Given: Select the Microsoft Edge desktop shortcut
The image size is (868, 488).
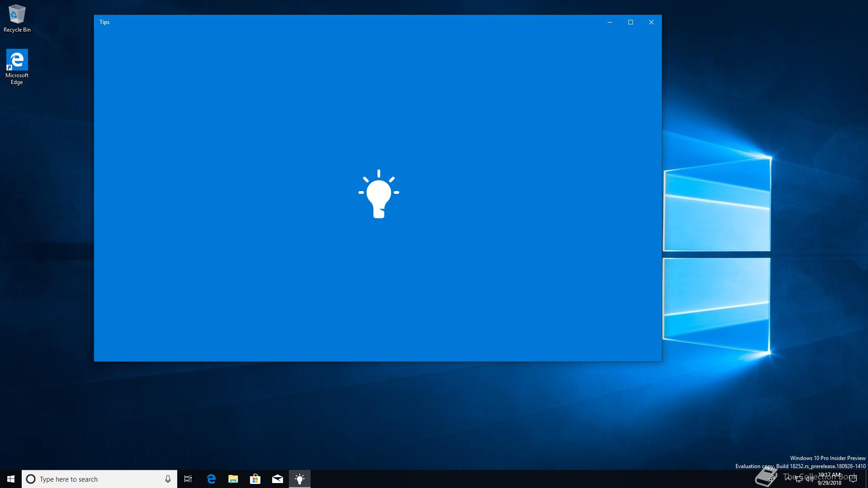Looking at the screenshot, I should pos(17,67).
